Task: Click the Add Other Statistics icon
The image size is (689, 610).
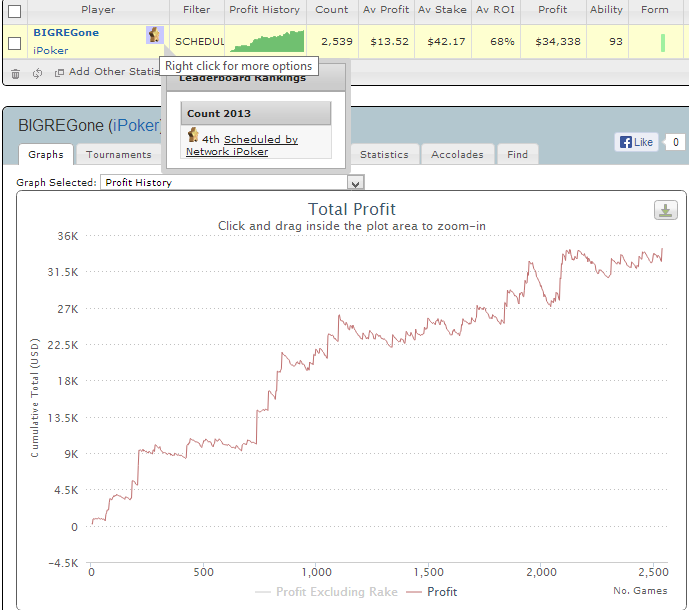Action: (59, 73)
